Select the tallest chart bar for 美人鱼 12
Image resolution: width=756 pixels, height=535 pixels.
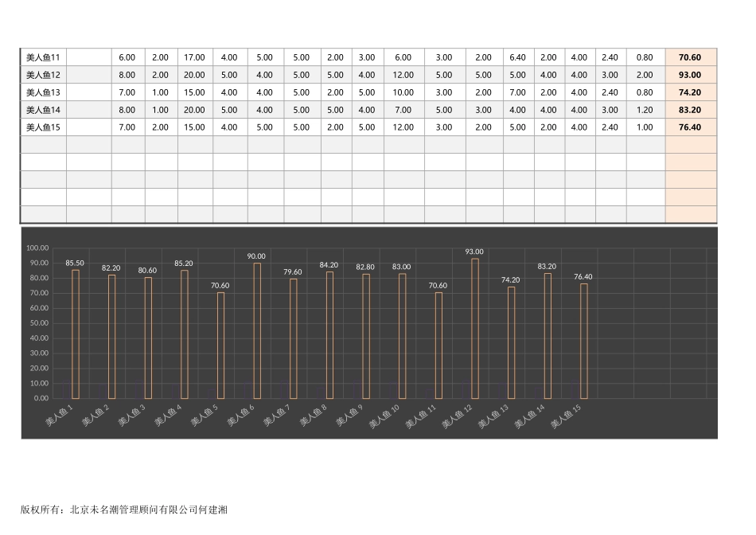click(475, 328)
